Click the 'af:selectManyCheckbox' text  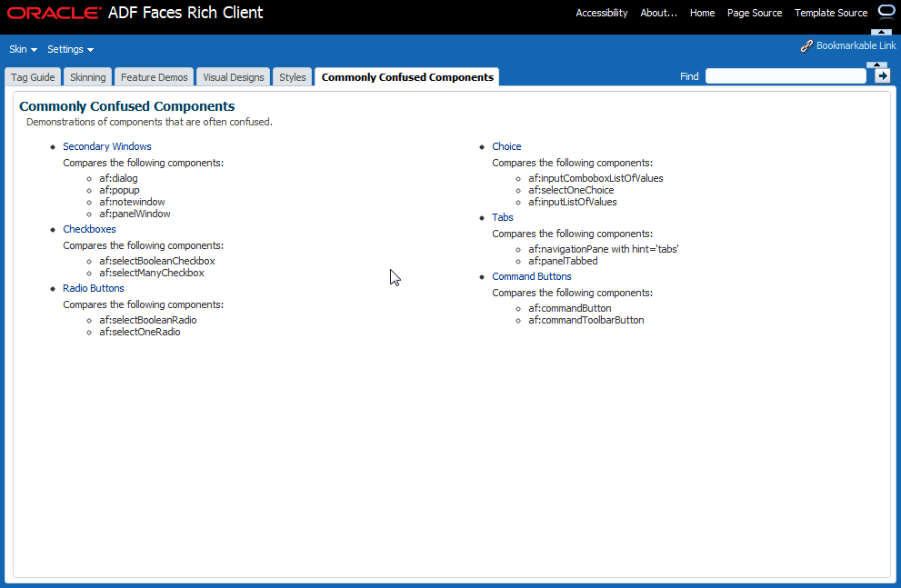(x=151, y=273)
